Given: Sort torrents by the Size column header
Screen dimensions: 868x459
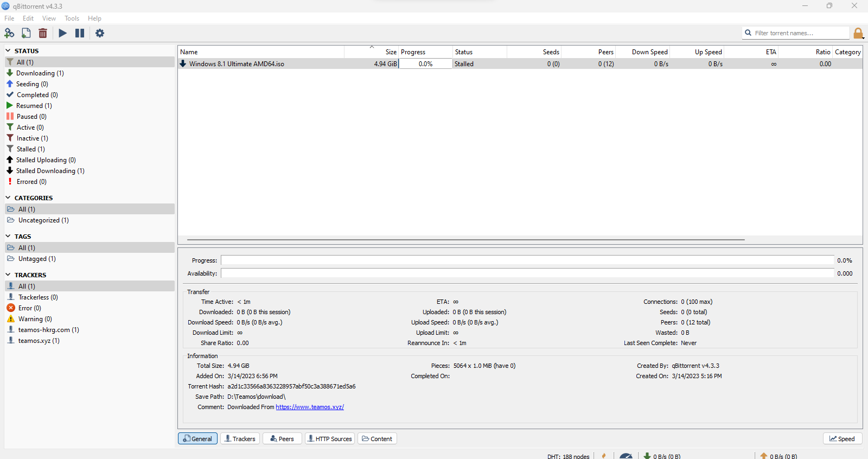Looking at the screenshot, I should 372,52.
